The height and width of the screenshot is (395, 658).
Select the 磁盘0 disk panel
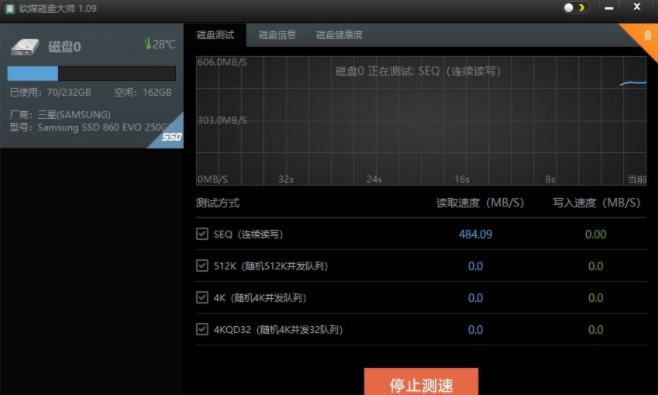pos(91,86)
